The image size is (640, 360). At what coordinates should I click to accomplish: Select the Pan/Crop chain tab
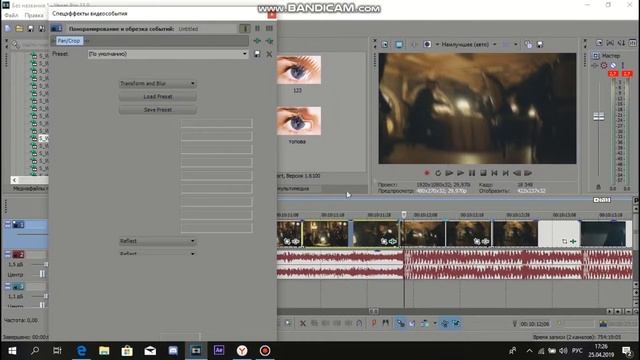pyautogui.click(x=69, y=41)
